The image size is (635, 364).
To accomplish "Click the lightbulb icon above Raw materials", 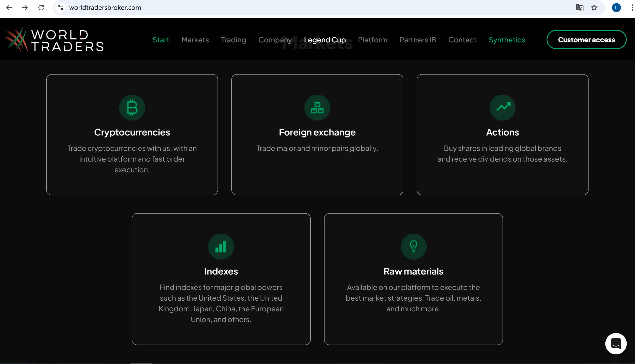I will coord(413,247).
